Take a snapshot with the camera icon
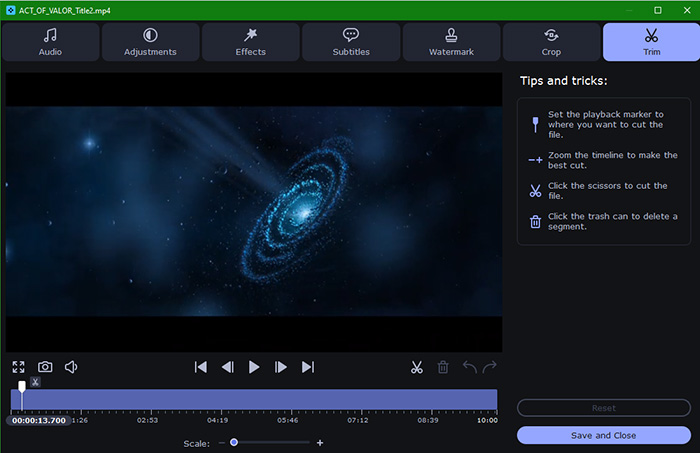This screenshot has height=453, width=700. (45, 367)
